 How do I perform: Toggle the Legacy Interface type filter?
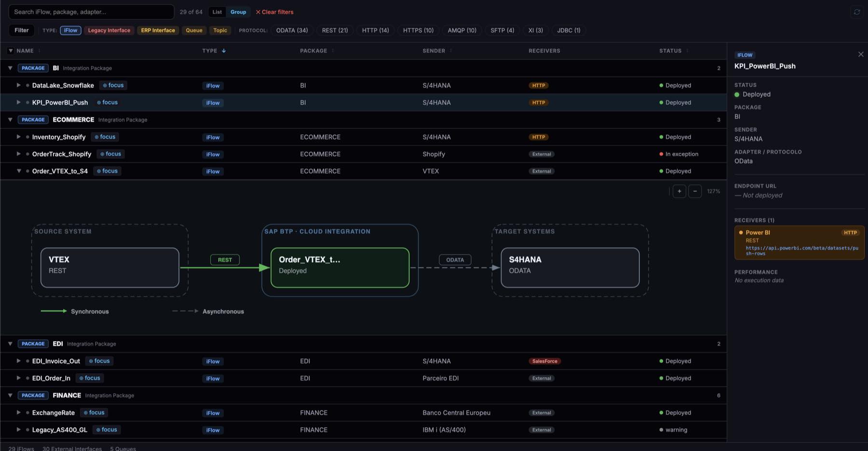pyautogui.click(x=109, y=30)
